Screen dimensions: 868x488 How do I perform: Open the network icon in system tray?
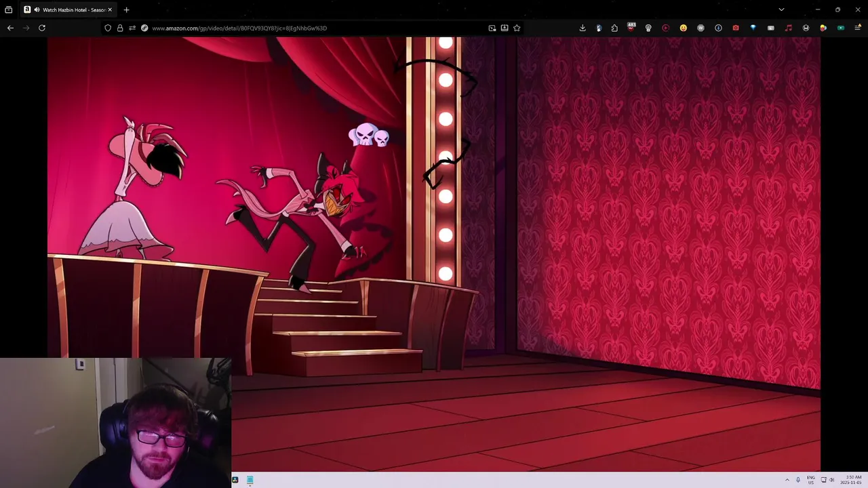click(824, 480)
